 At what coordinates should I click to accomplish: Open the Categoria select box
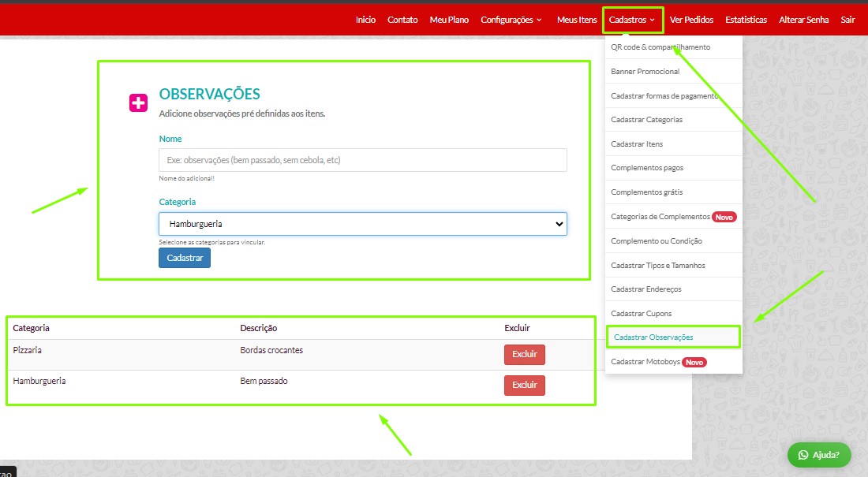pos(362,224)
